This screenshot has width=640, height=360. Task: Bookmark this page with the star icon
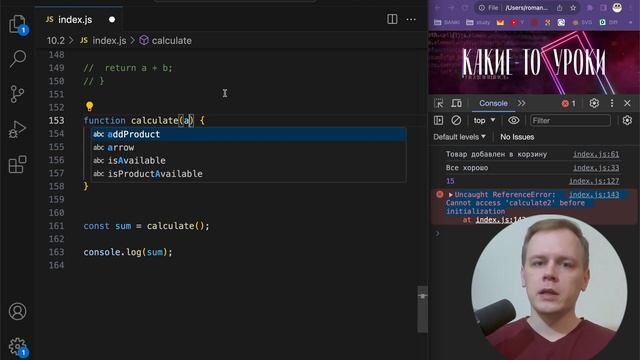573,8
